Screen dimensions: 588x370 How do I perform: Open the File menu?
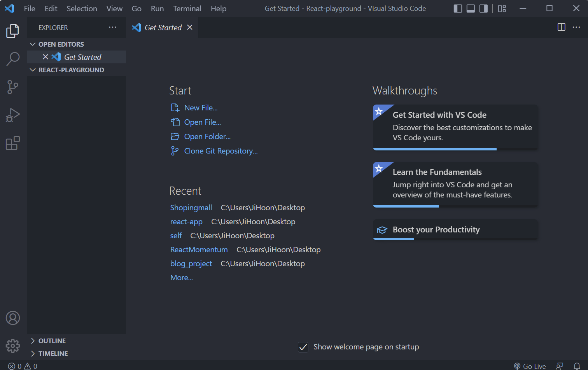point(30,9)
